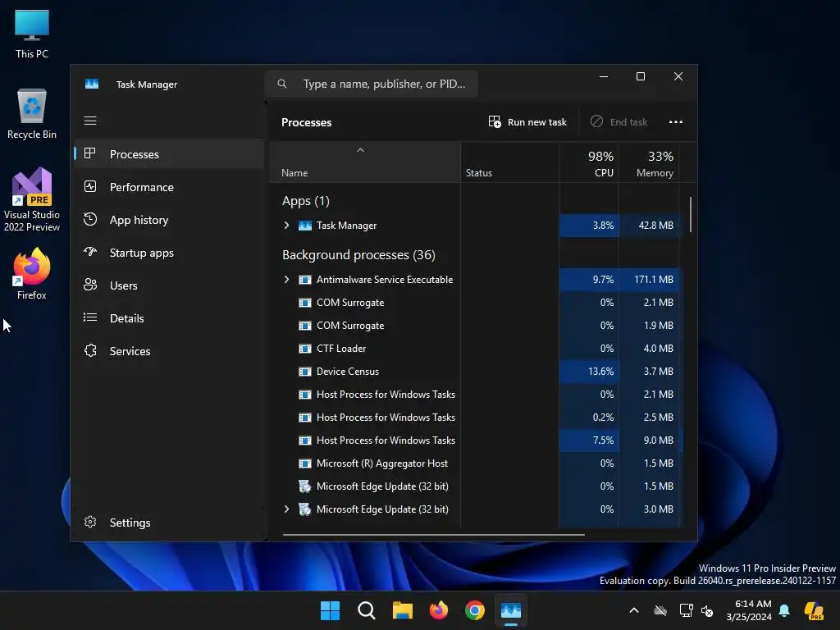The height and width of the screenshot is (630, 840).
Task: Select the CTF Loader row
Action: click(x=475, y=349)
